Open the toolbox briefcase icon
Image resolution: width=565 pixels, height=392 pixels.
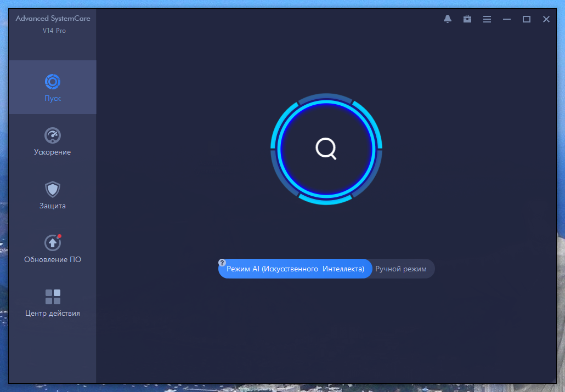click(467, 19)
